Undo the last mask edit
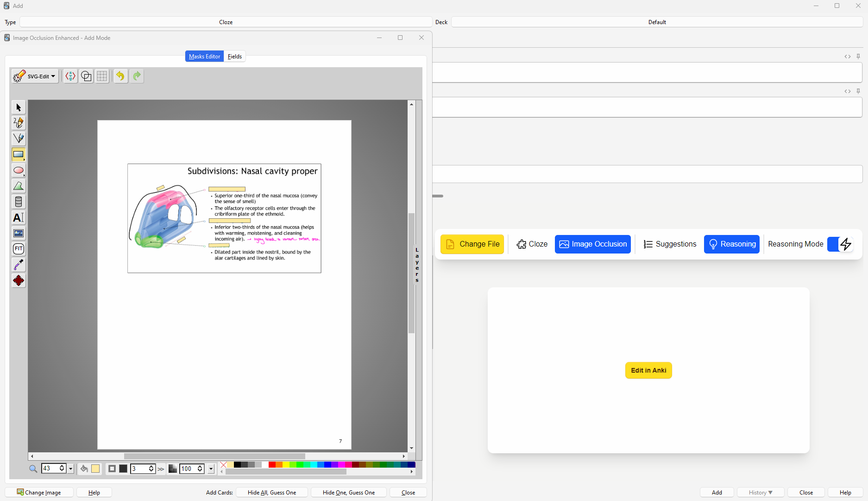This screenshot has height=501, width=868. 120,76
